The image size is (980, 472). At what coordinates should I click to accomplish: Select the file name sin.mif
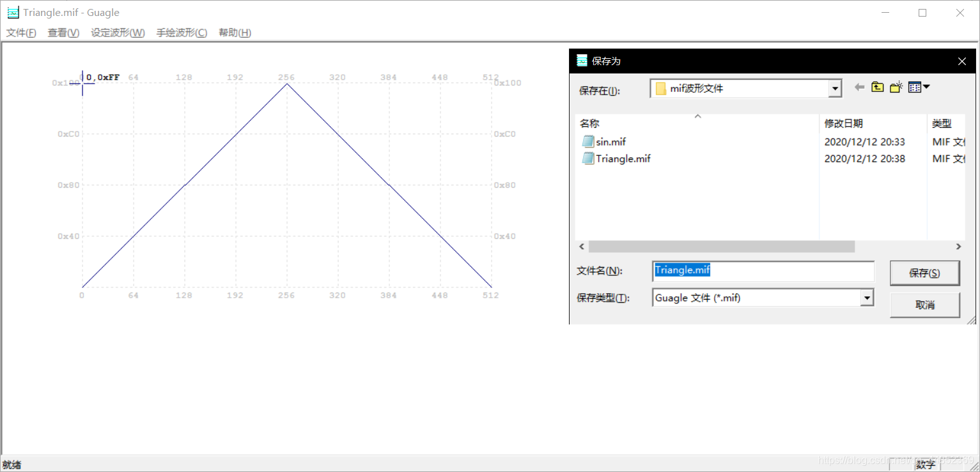coord(611,142)
